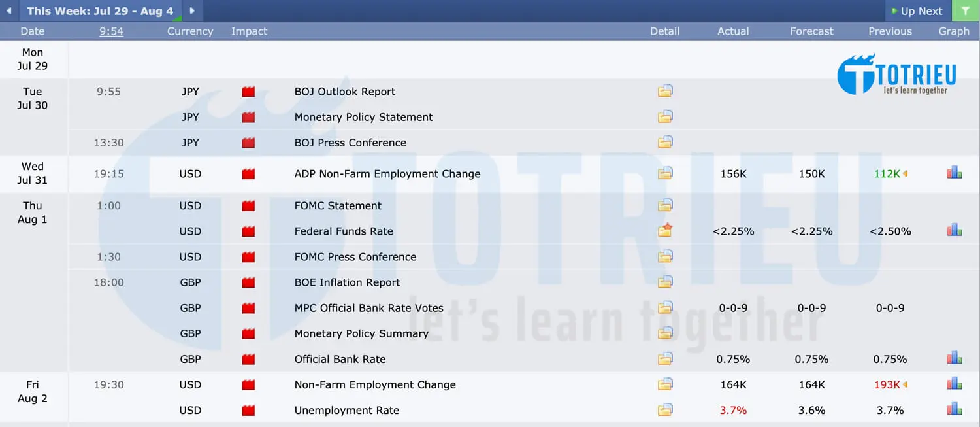View Non-Farm Employment Change graph
This screenshot has height=427, width=980.
coord(954,384)
